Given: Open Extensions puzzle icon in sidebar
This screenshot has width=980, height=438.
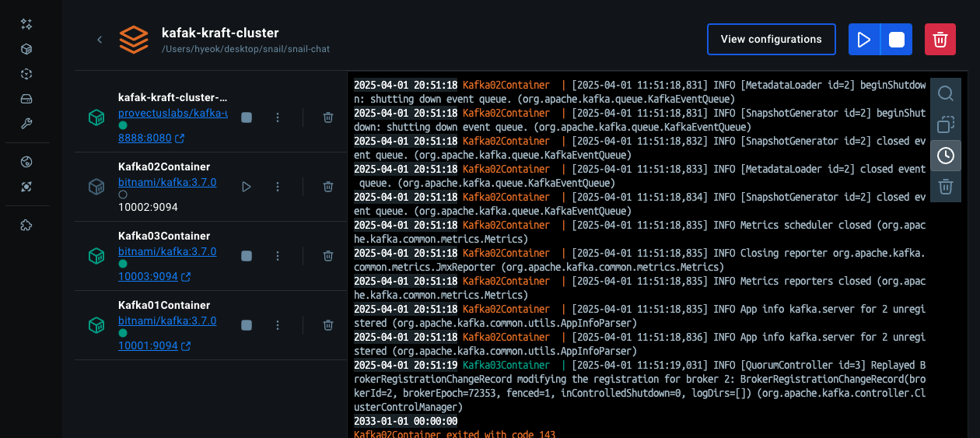Looking at the screenshot, I should coord(26,226).
